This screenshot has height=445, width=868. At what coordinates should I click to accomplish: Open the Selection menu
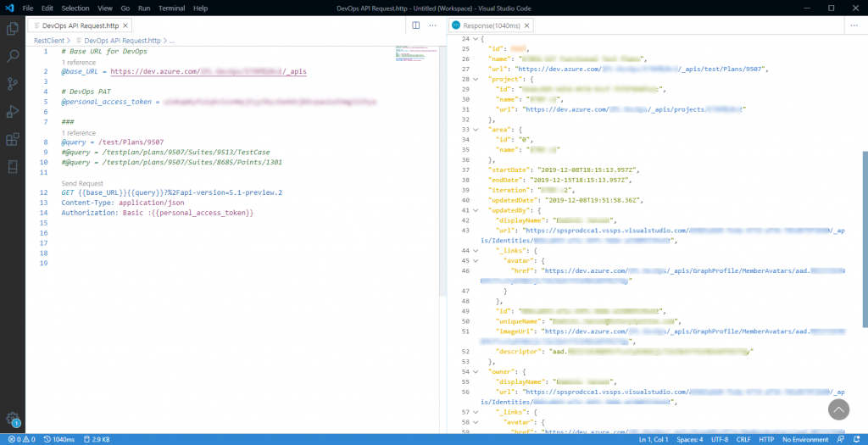point(75,8)
